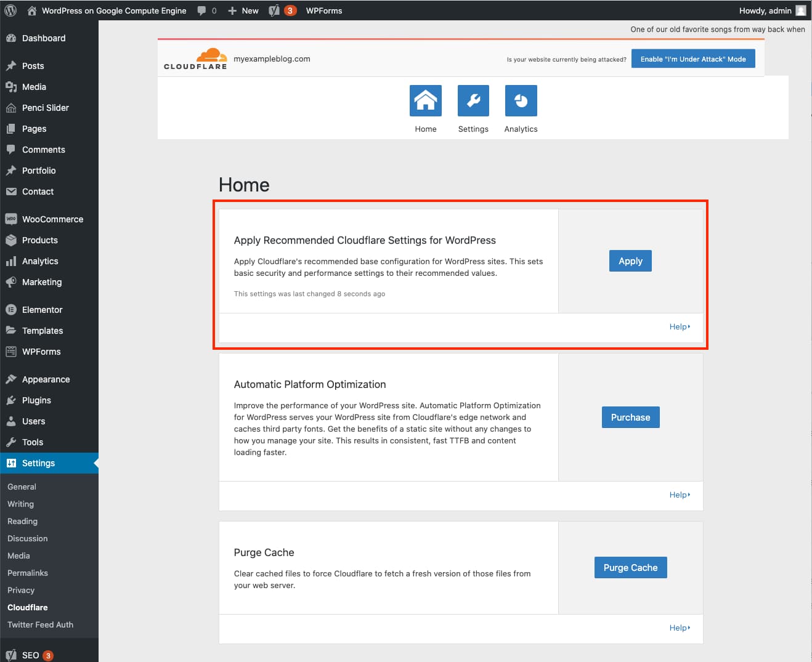Viewport: 812px width, 662px height.
Task: Open the Cloudflare Home tile icon
Action: point(426,100)
